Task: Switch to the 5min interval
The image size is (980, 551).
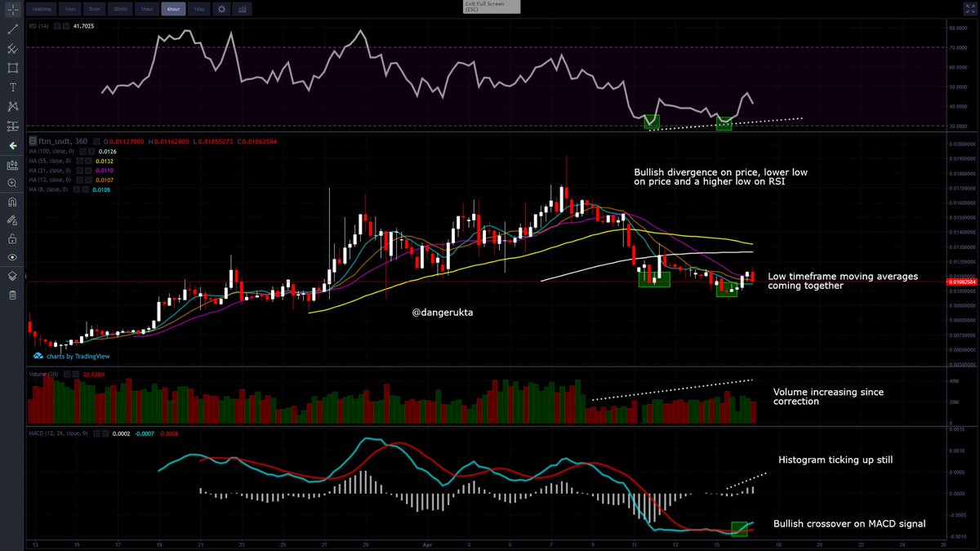Action: [x=95, y=9]
